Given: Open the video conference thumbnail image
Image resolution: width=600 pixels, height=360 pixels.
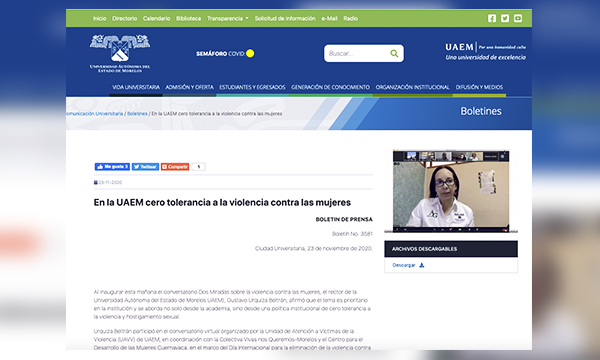Looking at the screenshot, I should pyautogui.click(x=451, y=191).
